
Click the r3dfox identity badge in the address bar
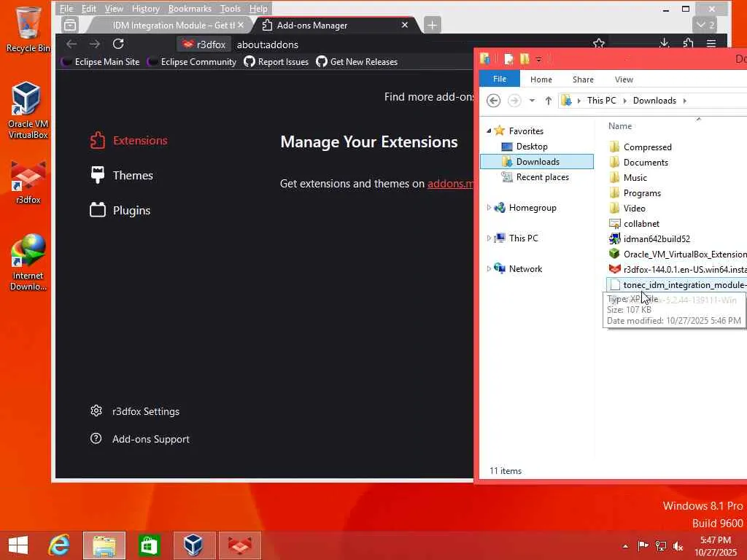(x=204, y=44)
